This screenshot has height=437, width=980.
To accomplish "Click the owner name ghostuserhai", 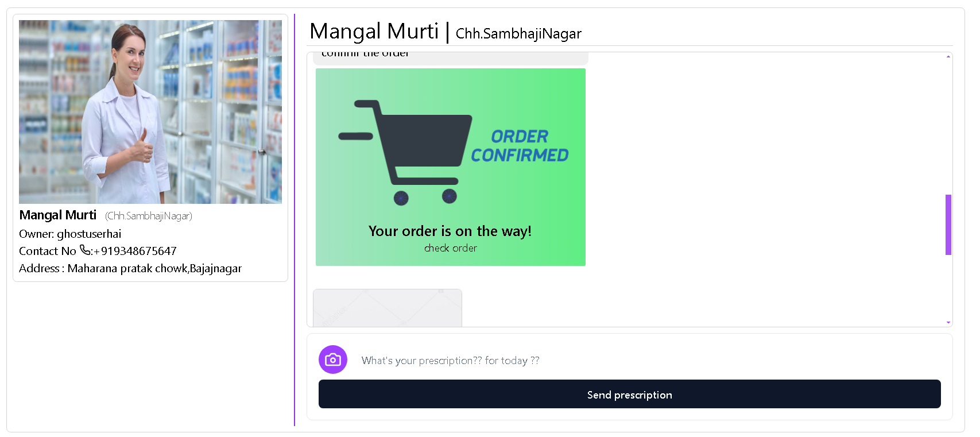I will point(89,234).
